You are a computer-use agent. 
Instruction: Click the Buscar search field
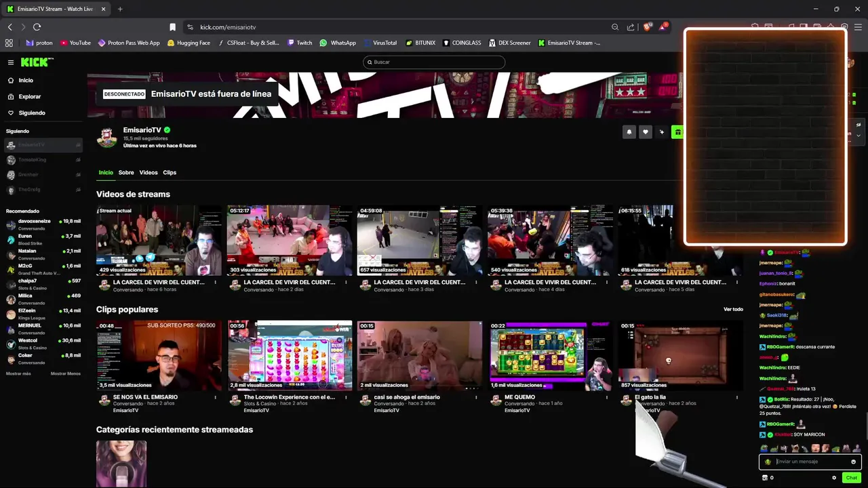click(x=434, y=62)
